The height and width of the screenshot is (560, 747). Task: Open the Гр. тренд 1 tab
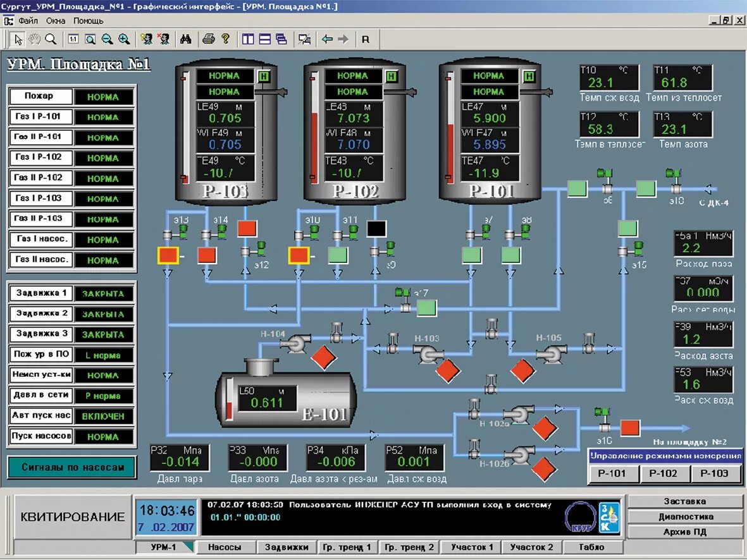click(347, 547)
